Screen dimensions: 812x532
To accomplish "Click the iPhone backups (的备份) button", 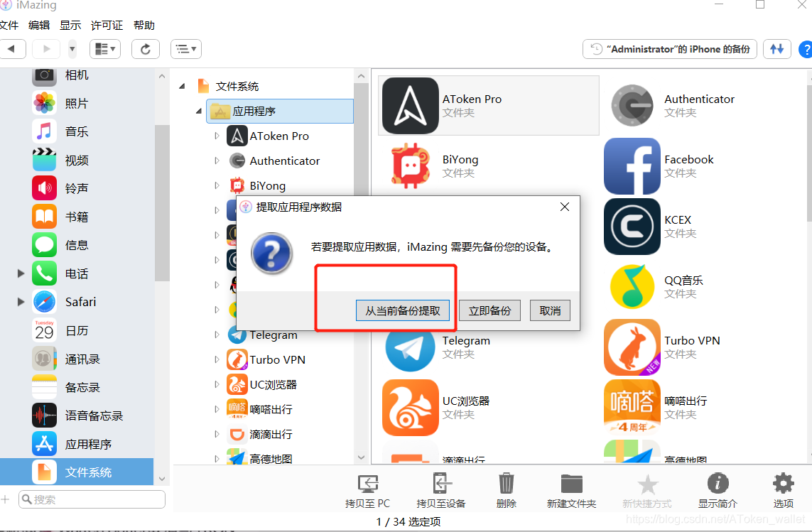I will pyautogui.click(x=670, y=49).
